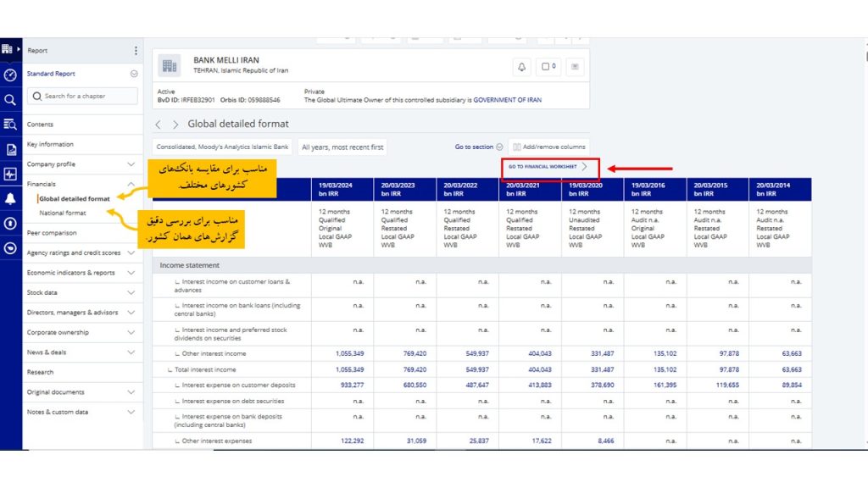Expand Economic indicators & reports
868x488 pixels.
click(131, 273)
